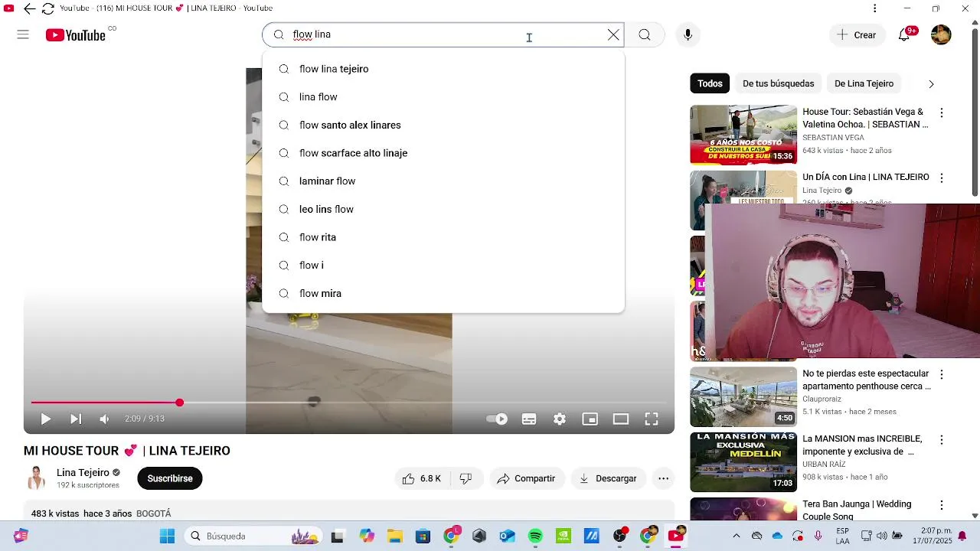
Task: Open account avatar menu
Action: [x=941, y=34]
